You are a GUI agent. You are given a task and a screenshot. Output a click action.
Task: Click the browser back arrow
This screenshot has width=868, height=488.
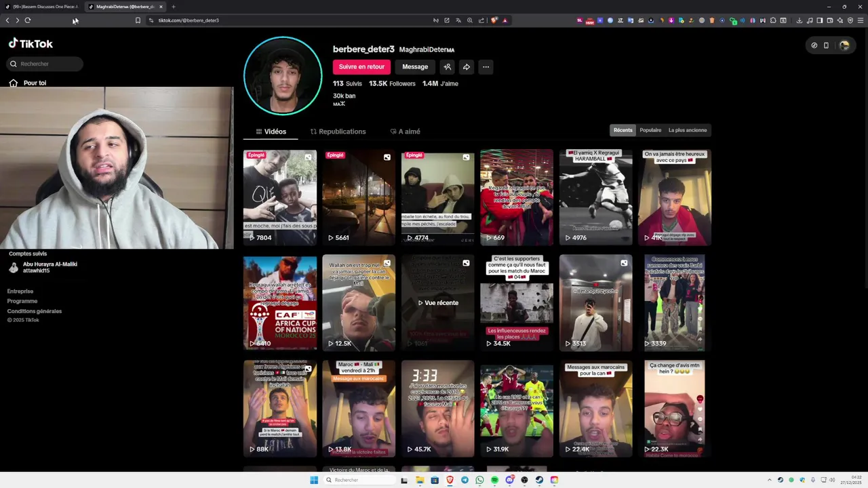click(x=7, y=20)
